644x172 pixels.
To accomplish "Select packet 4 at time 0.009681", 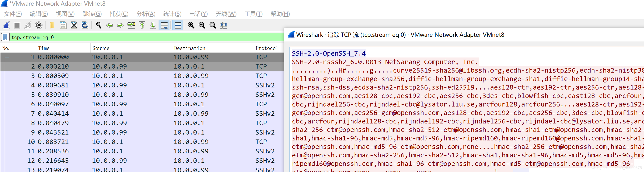I will [x=143, y=85].
